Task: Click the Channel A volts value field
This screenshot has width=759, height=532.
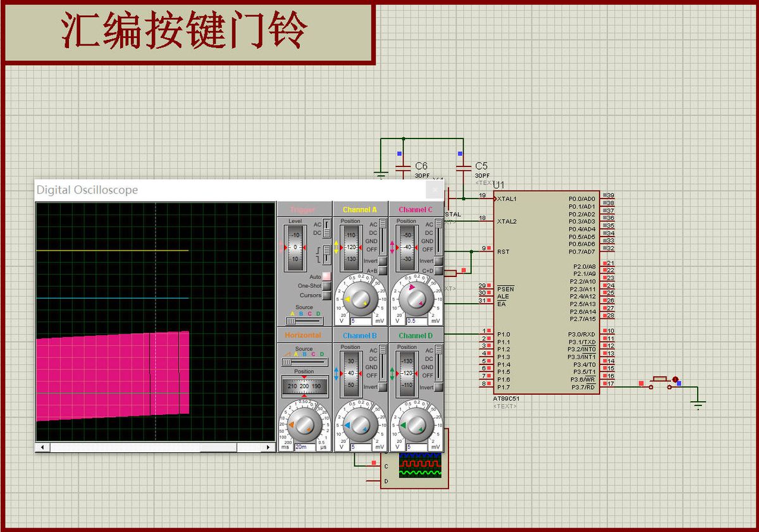Action: coord(360,321)
